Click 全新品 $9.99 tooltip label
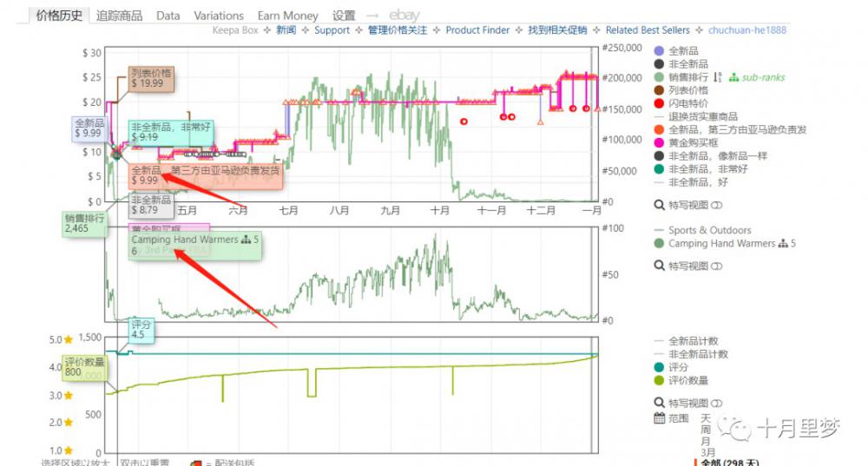This screenshot has height=466, width=868. pos(89,128)
